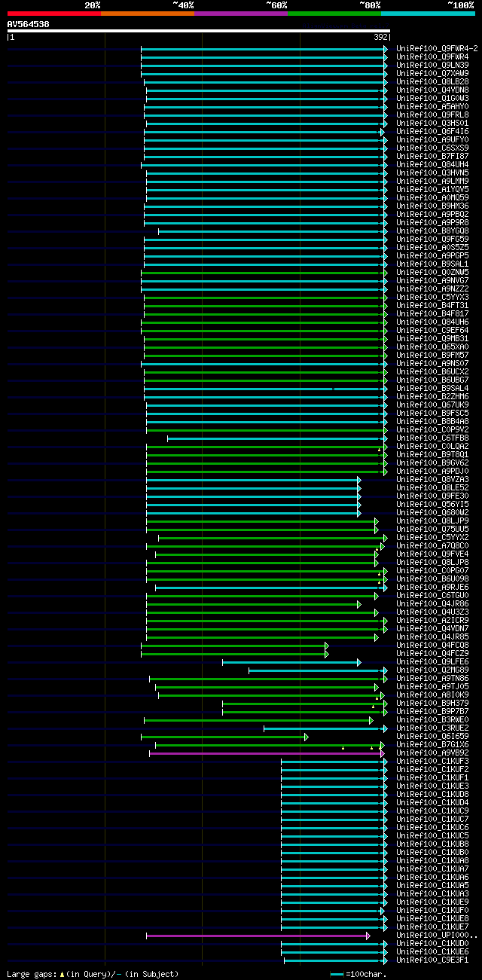Click hit label UniRef100_C0LQA2
The width and height of the screenshot is (482, 980).
coord(432,446)
